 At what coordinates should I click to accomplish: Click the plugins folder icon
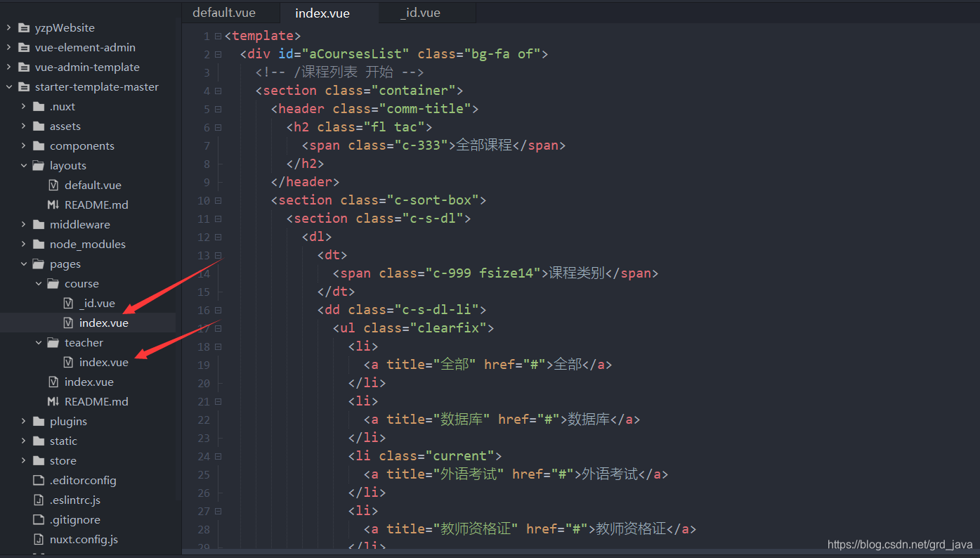pyautogui.click(x=39, y=422)
